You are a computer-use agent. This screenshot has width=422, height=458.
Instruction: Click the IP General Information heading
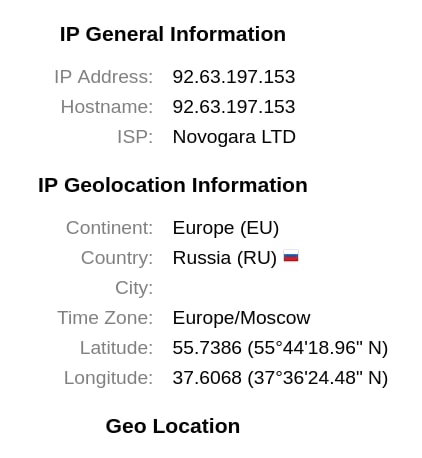pos(173,34)
